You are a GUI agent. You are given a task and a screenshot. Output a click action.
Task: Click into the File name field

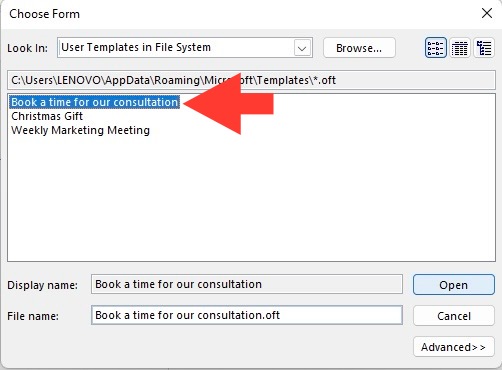pyautogui.click(x=247, y=315)
